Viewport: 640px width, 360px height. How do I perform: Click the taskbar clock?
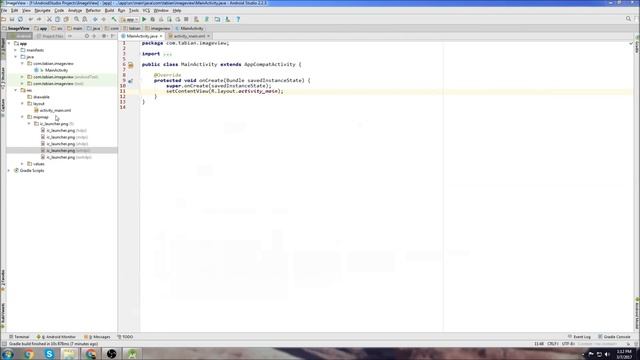624,354
